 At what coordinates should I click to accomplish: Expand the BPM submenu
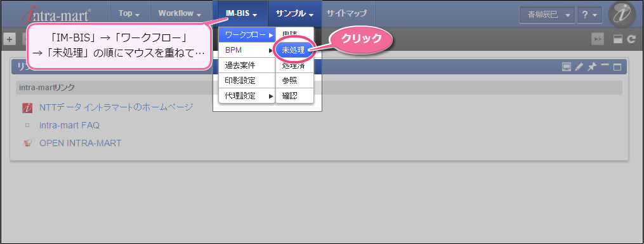click(247, 50)
